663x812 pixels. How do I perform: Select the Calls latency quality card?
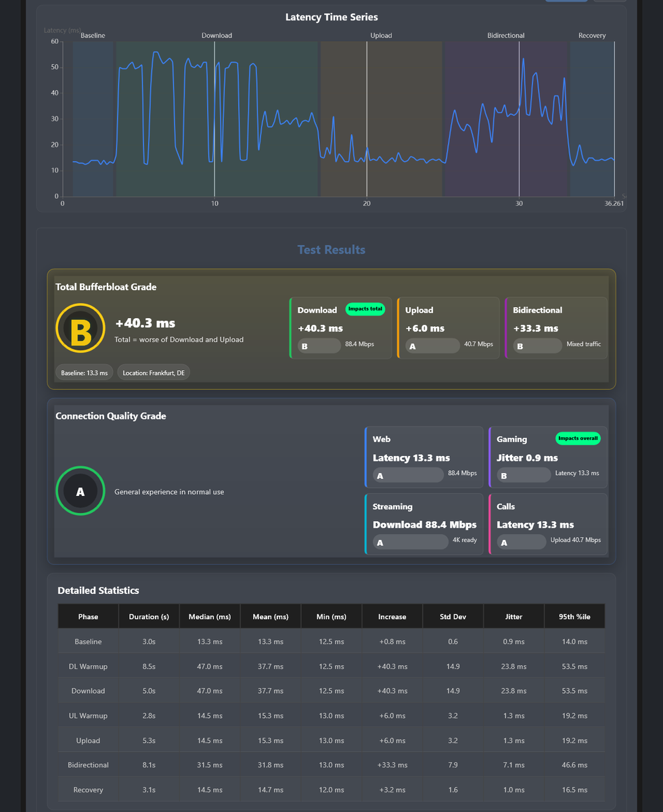coord(548,524)
